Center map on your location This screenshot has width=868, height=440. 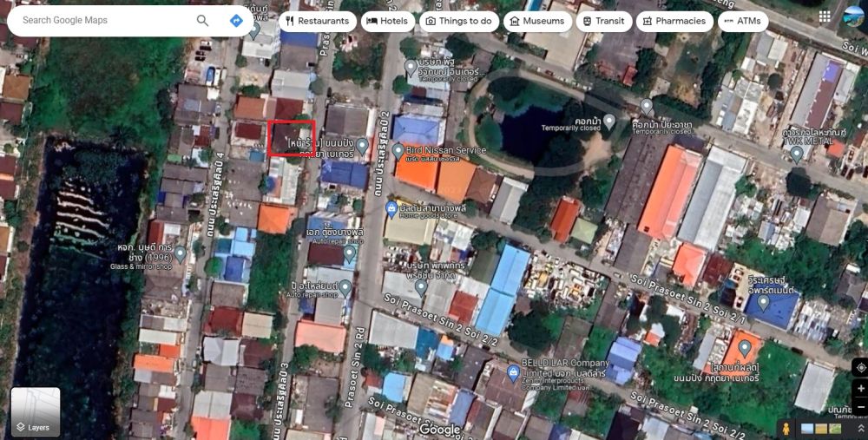[860, 367]
